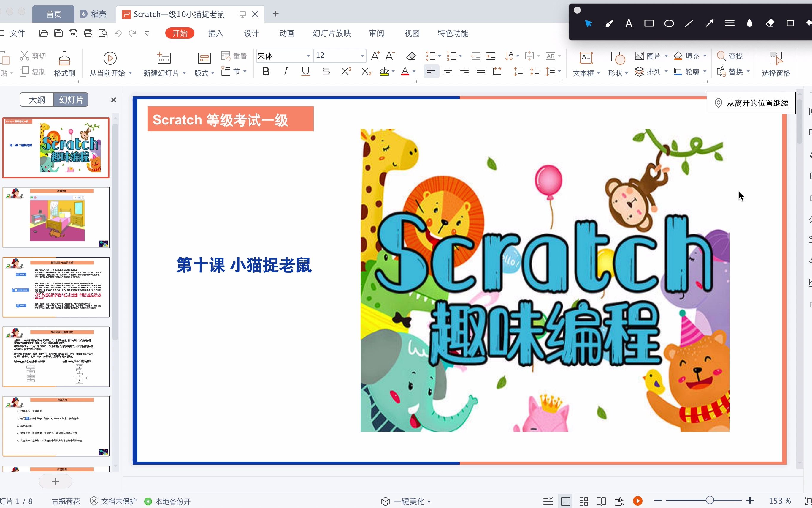Image resolution: width=812 pixels, height=508 pixels.
Task: Expand 形状 shapes dropdown
Action: click(x=627, y=73)
